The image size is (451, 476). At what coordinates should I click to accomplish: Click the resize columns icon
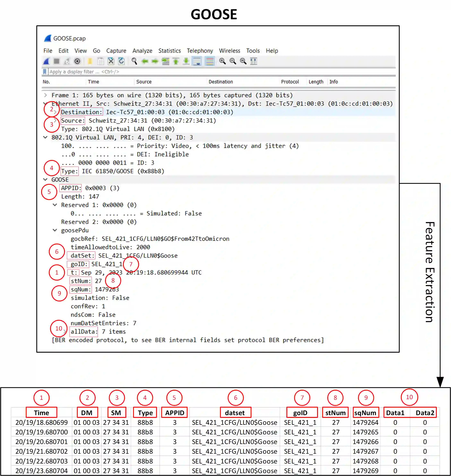click(x=254, y=61)
